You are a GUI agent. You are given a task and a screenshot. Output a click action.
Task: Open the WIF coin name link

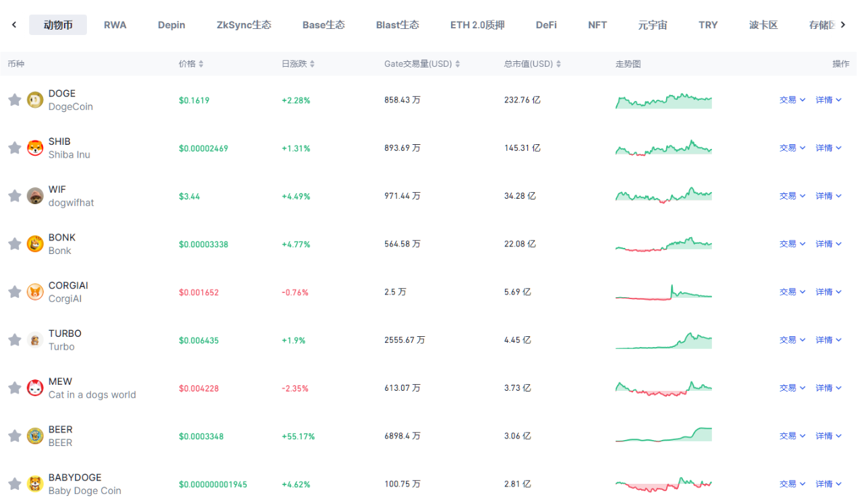57,189
